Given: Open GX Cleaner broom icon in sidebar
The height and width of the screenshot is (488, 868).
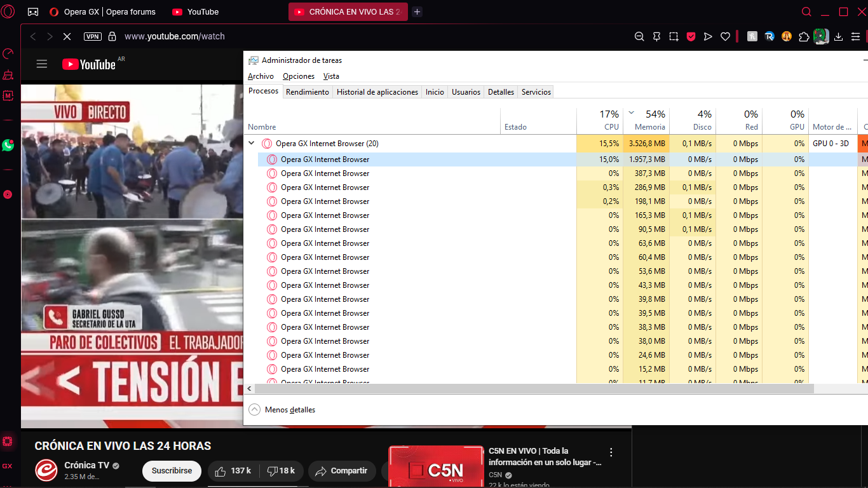Looking at the screenshot, I should click(x=8, y=75).
